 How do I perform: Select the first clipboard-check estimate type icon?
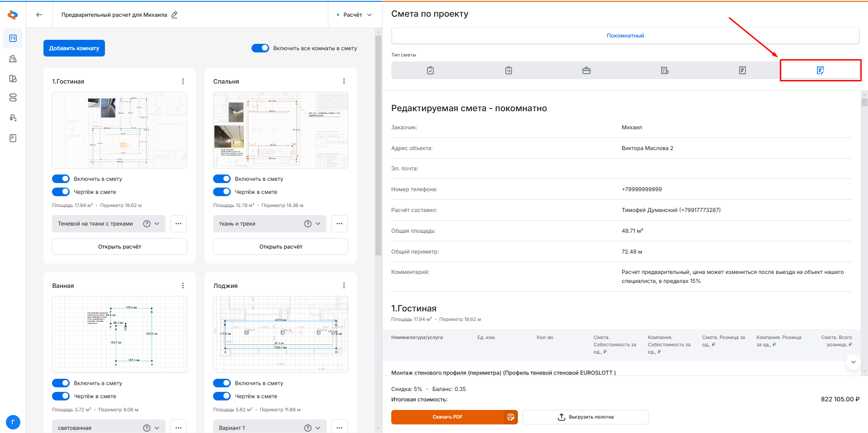coord(430,71)
